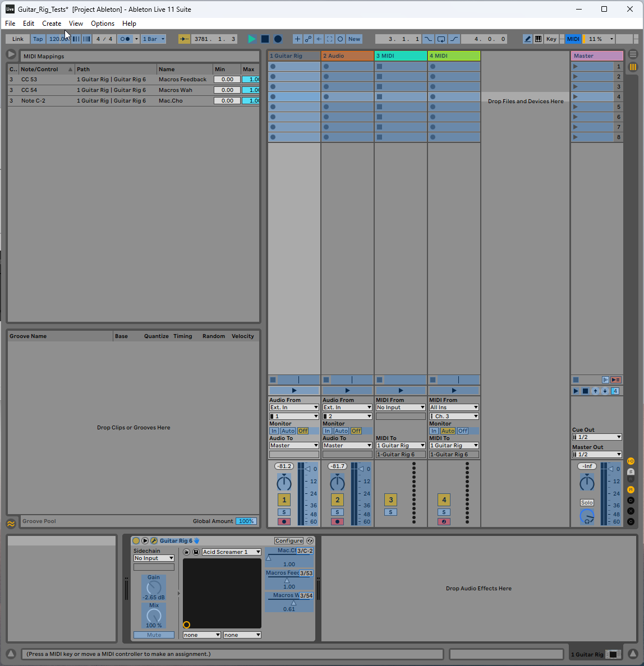Toggle Master Solo cue switch
Screen dimensions: 644x666
tap(587, 502)
